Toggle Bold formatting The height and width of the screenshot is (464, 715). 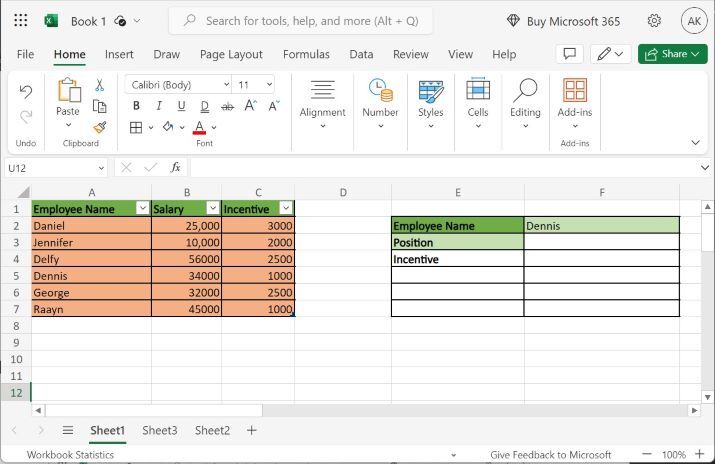136,106
